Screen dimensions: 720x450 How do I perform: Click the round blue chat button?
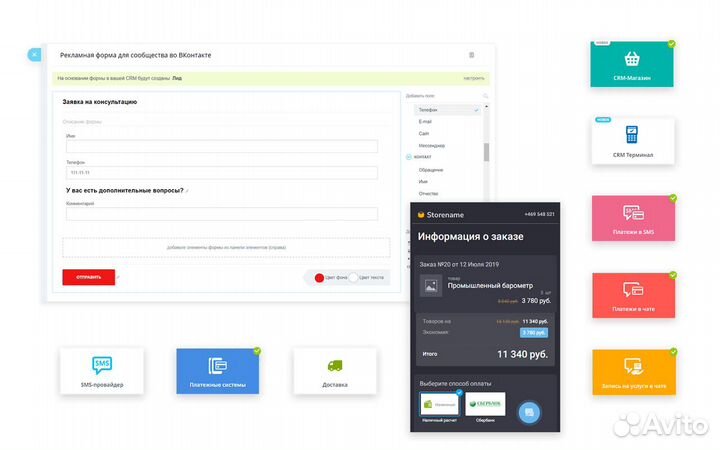(530, 412)
